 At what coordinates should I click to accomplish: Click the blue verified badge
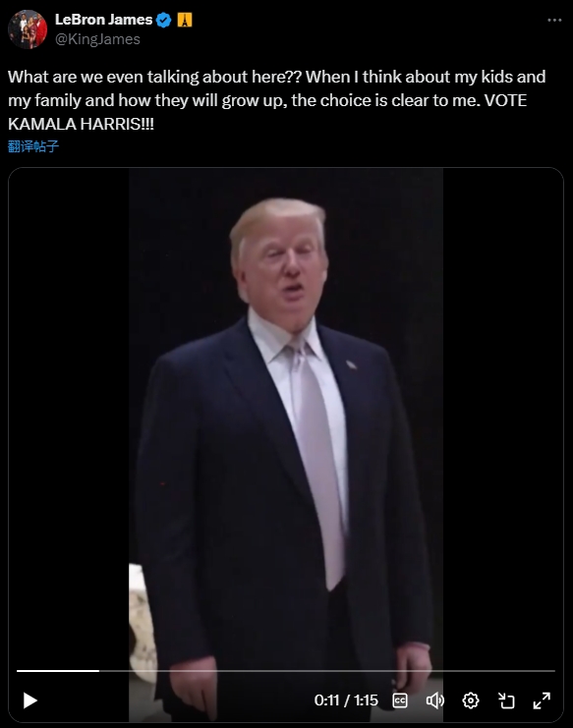point(163,20)
